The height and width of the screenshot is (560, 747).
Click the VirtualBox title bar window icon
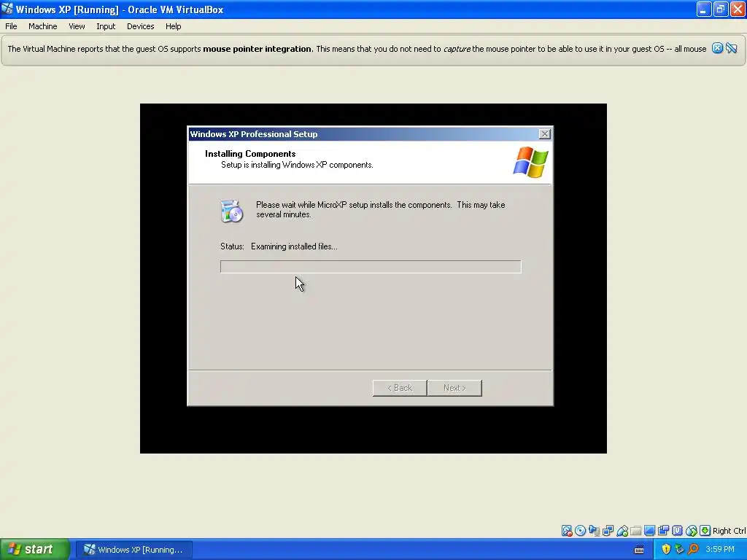tap(7, 9)
